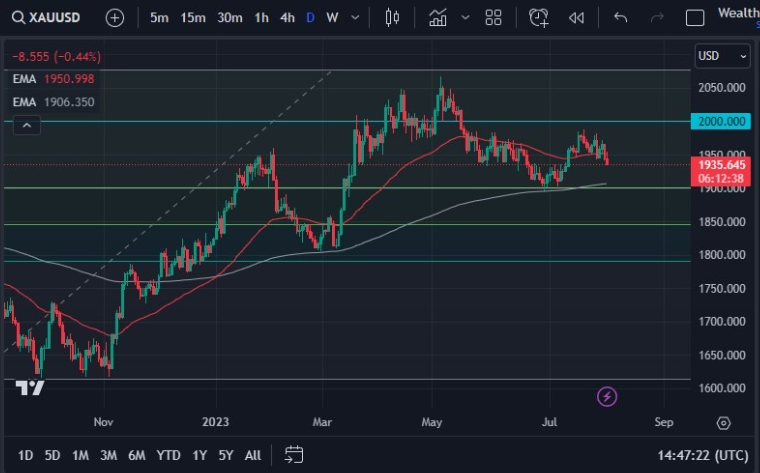This screenshot has height=473, width=760.
Task: Switch to the 5m timeframe
Action: pos(159,18)
